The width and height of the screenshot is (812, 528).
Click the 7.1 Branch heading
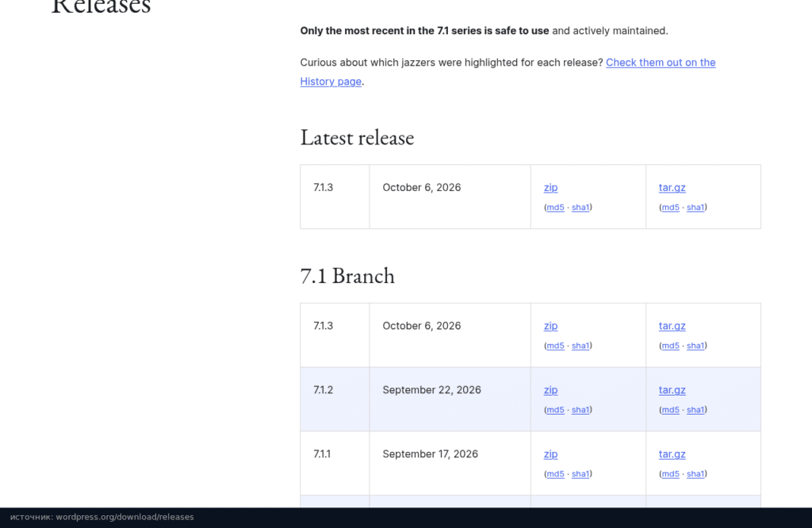tap(347, 276)
